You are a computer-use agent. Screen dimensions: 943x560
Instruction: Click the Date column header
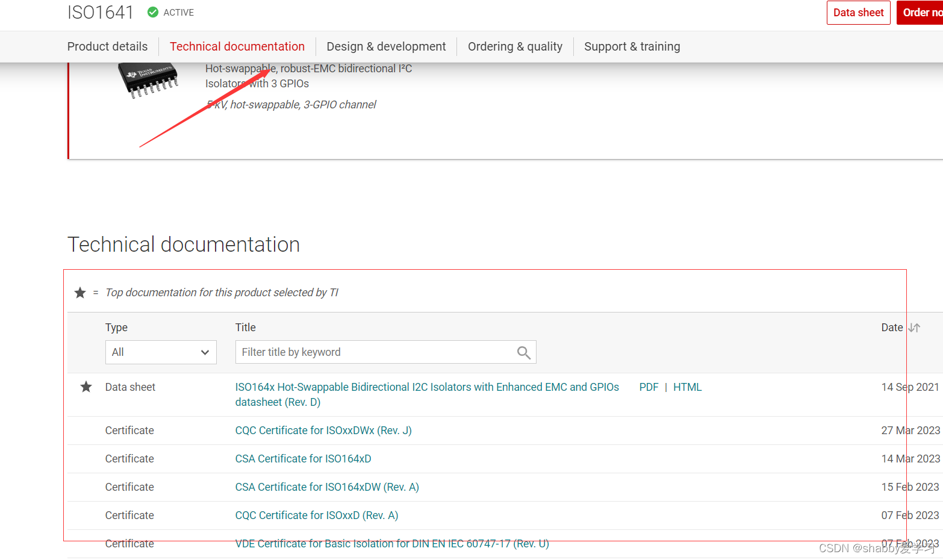892,328
